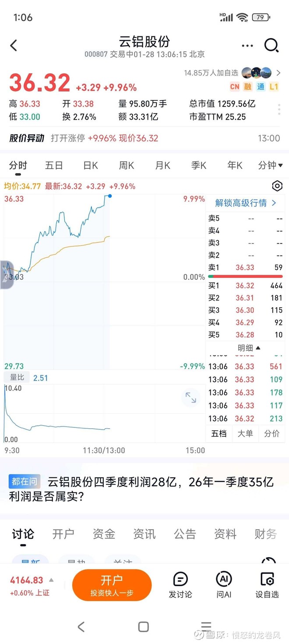Tap the orange 开户 open account button
The height and width of the screenshot is (644, 289).
point(112,585)
